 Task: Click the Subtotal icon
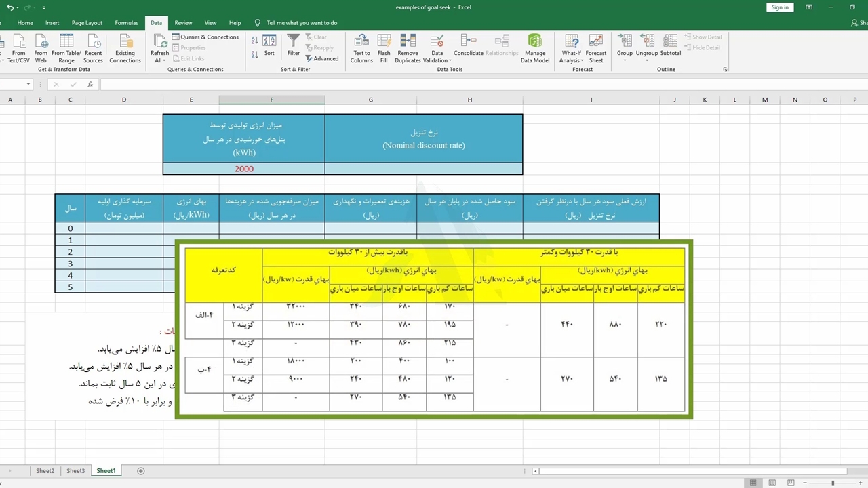click(x=670, y=42)
